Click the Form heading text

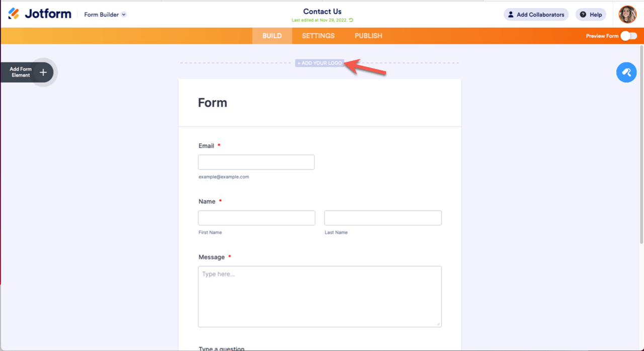pos(213,103)
